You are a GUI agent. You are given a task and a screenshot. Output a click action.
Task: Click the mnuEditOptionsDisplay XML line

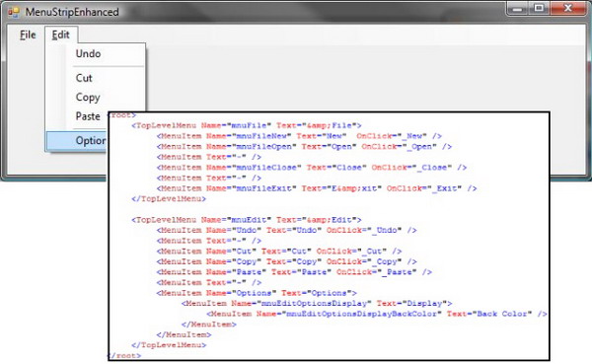point(317,303)
